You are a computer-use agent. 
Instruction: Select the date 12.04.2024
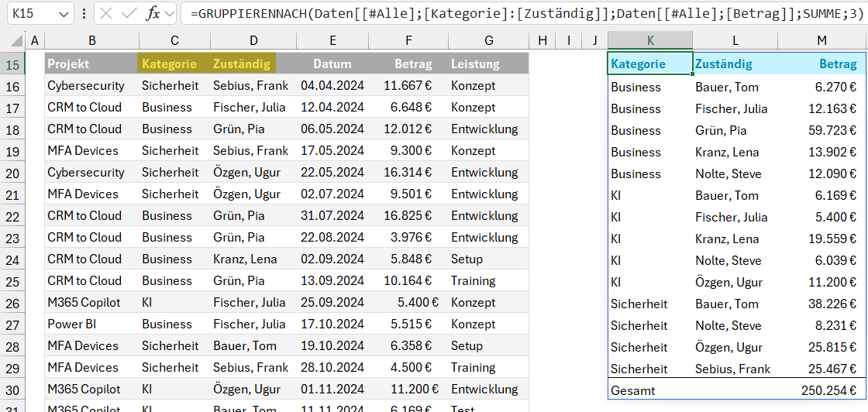click(x=332, y=107)
